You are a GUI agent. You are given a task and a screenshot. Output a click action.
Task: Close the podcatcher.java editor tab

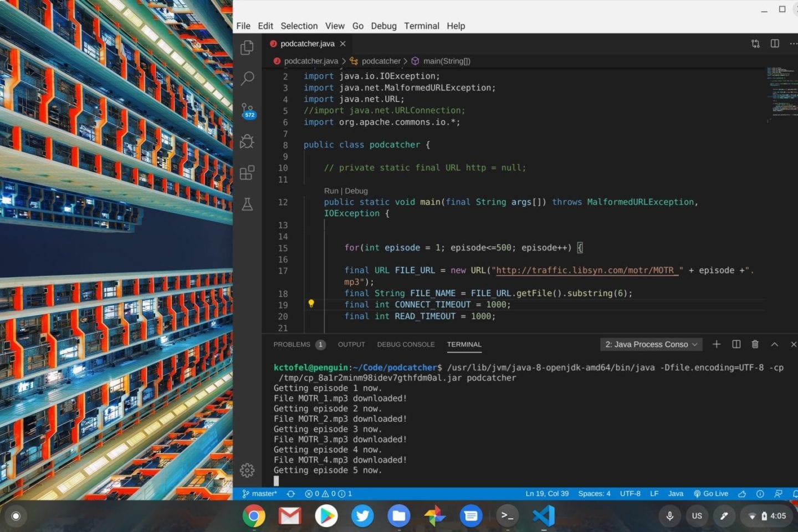click(343, 44)
